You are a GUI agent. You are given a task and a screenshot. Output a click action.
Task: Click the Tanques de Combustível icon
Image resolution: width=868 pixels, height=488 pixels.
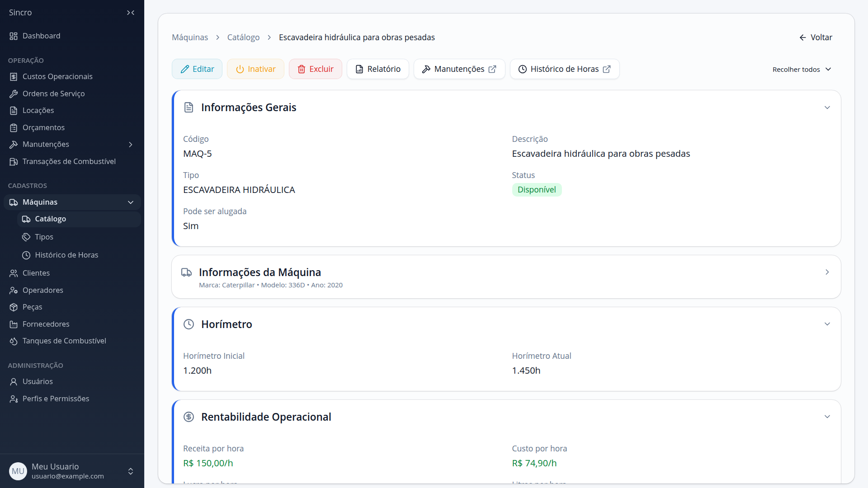14,341
